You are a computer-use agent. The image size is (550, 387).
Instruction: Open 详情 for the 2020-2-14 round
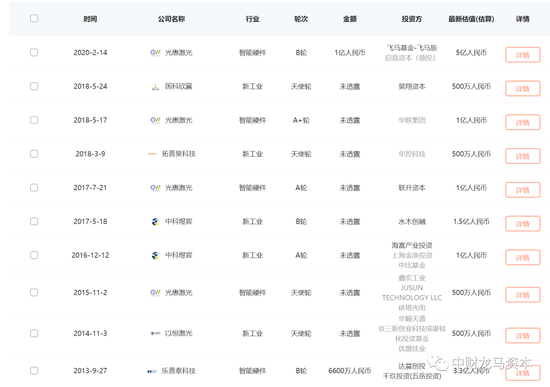point(523,55)
